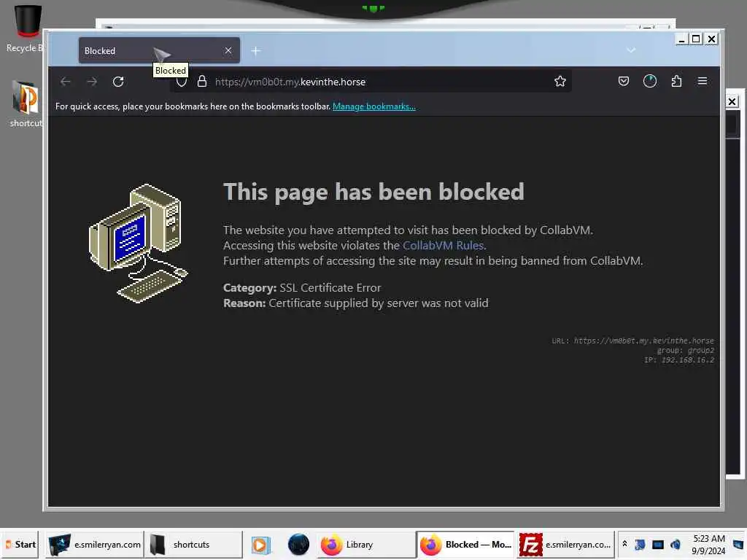Screen dimensions: 747x560
Task: Select the Blocked — Mozilla taskbar button
Action: coord(465,544)
